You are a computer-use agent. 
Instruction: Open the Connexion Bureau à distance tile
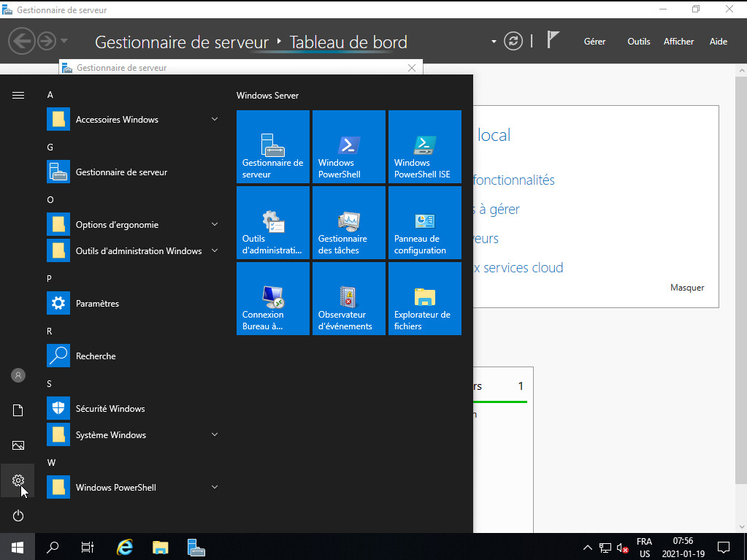coord(272,299)
